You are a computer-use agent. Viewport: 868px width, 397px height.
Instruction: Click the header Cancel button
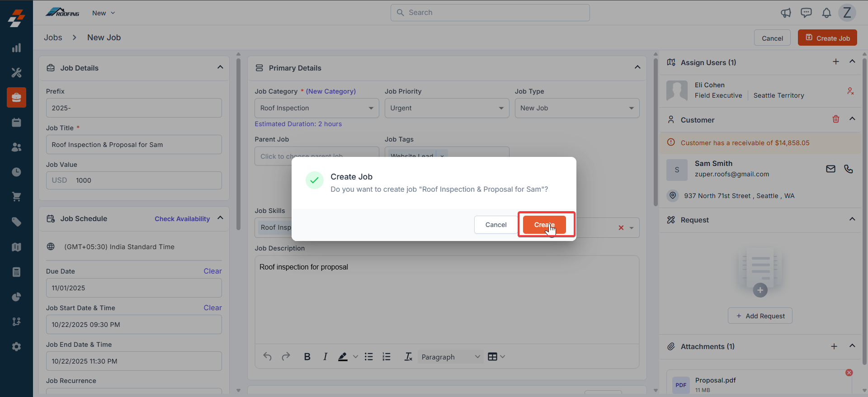coord(772,38)
